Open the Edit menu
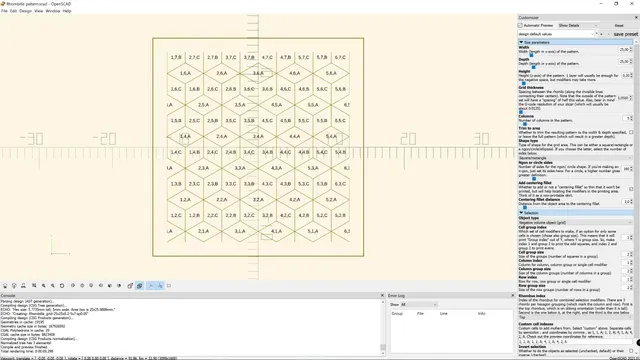The image size is (640, 360). (x=13, y=11)
